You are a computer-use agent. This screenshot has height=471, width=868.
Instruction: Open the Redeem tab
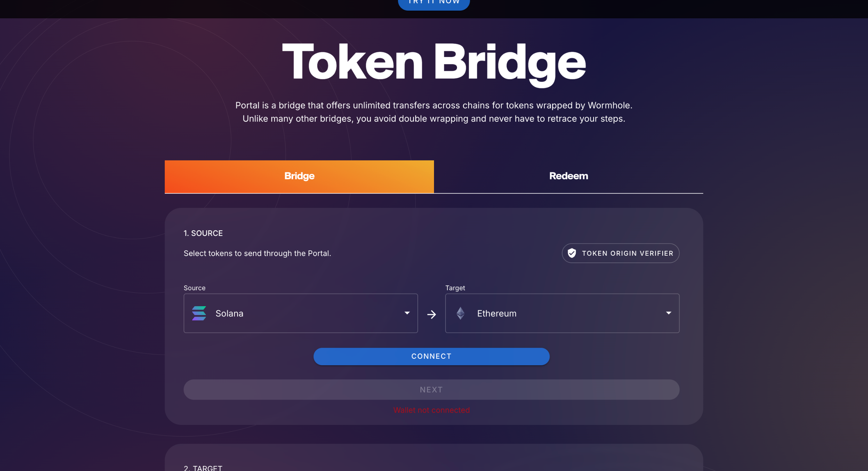(x=568, y=176)
